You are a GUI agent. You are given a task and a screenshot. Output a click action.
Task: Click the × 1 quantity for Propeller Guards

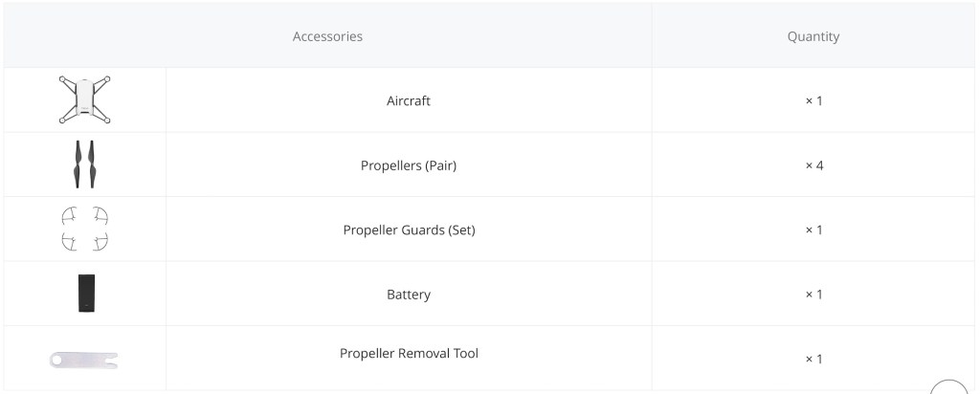(x=813, y=230)
